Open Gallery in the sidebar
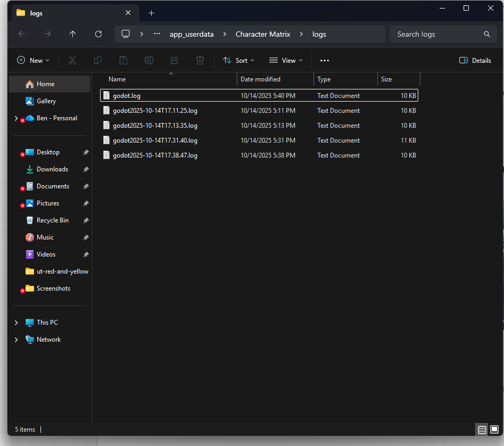The image size is (504, 446). tap(49, 101)
